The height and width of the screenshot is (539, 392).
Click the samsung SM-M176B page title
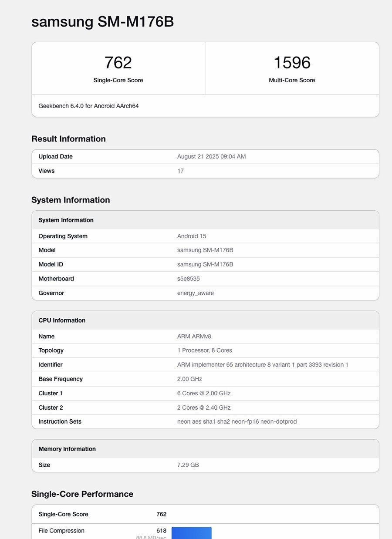(x=102, y=22)
